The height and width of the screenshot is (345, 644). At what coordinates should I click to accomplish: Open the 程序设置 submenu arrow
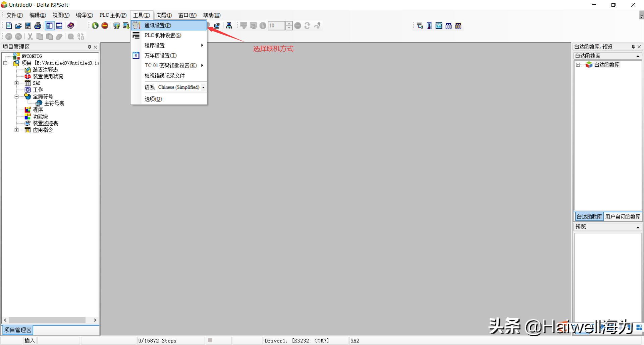pos(202,45)
